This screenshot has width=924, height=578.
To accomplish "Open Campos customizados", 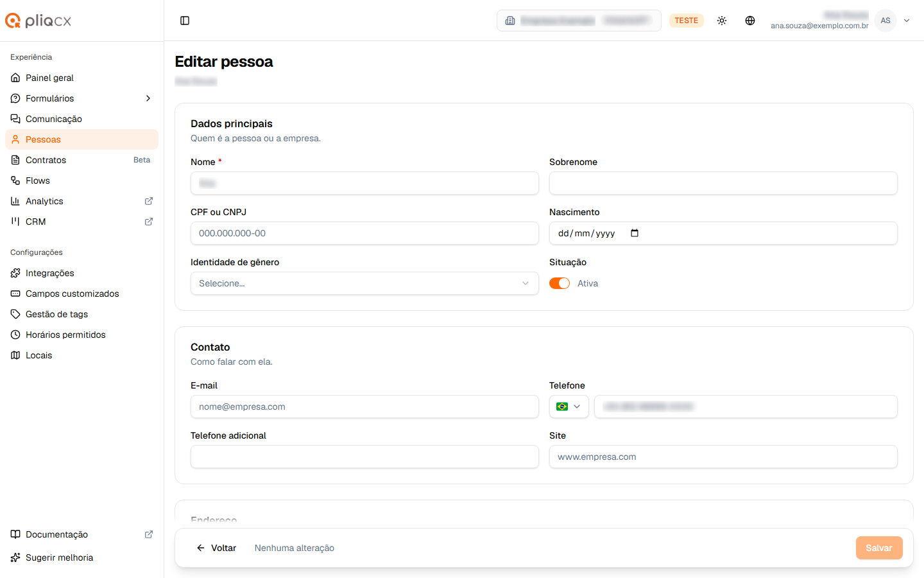I will tap(81, 293).
